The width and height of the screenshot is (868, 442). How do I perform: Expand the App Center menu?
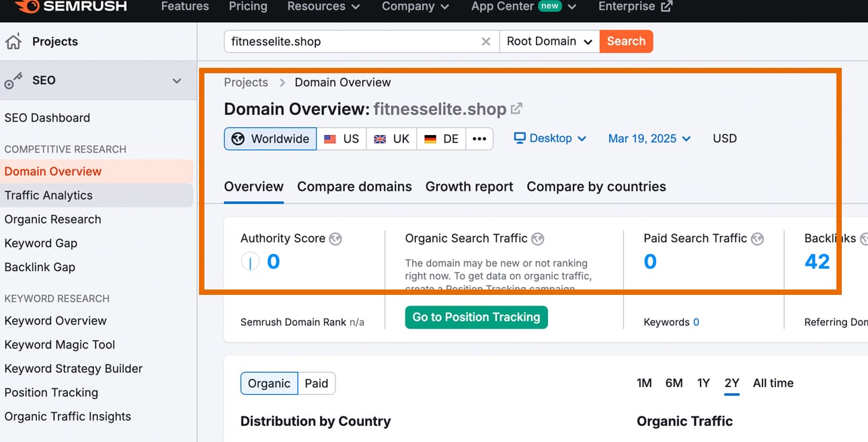[524, 6]
